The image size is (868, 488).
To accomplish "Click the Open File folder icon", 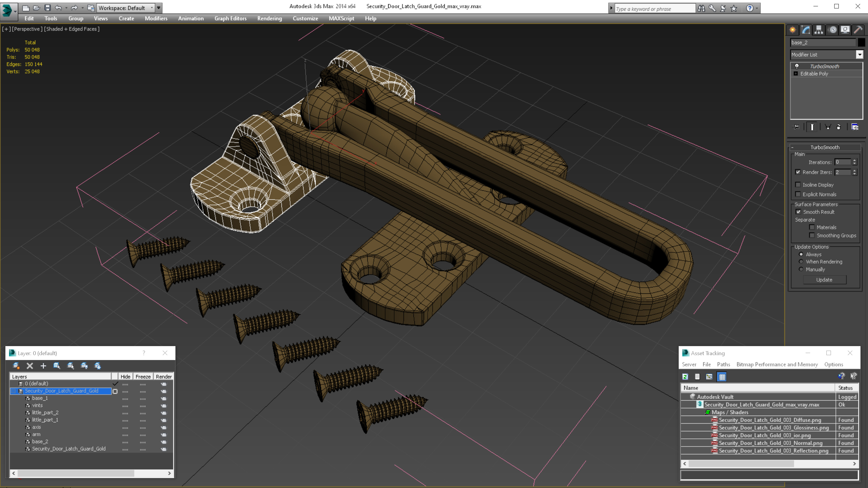I will coord(36,8).
